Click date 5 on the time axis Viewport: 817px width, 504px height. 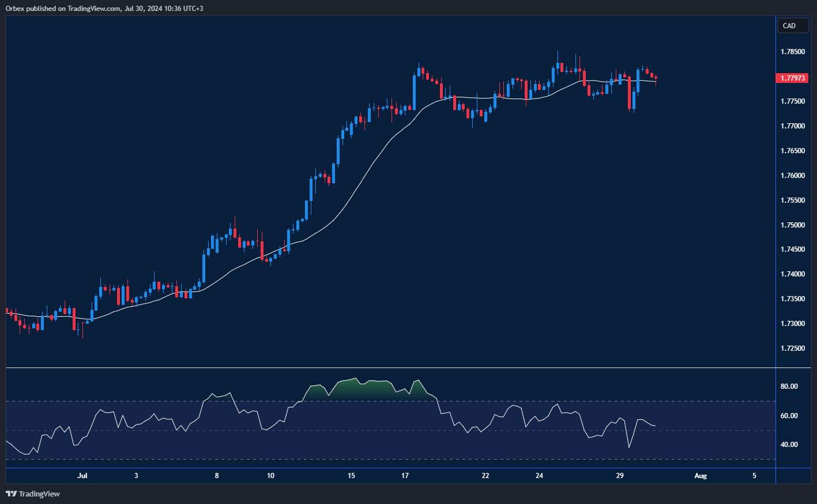tap(754, 476)
